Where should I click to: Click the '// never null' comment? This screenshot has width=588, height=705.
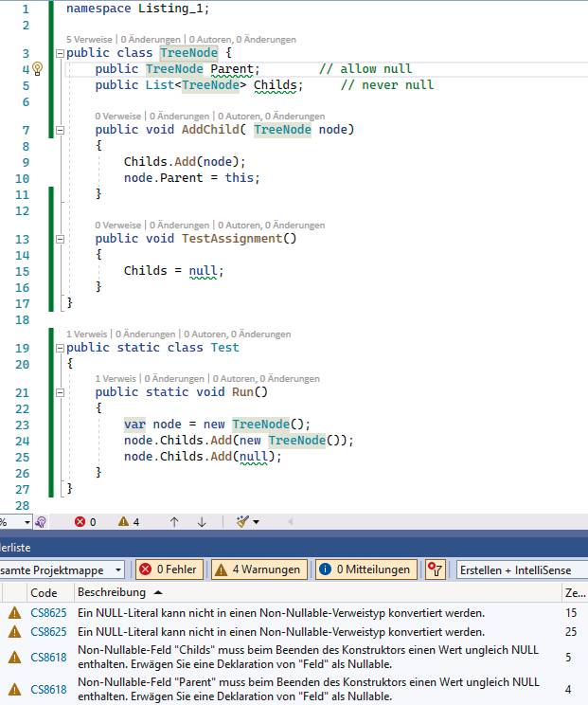point(386,85)
